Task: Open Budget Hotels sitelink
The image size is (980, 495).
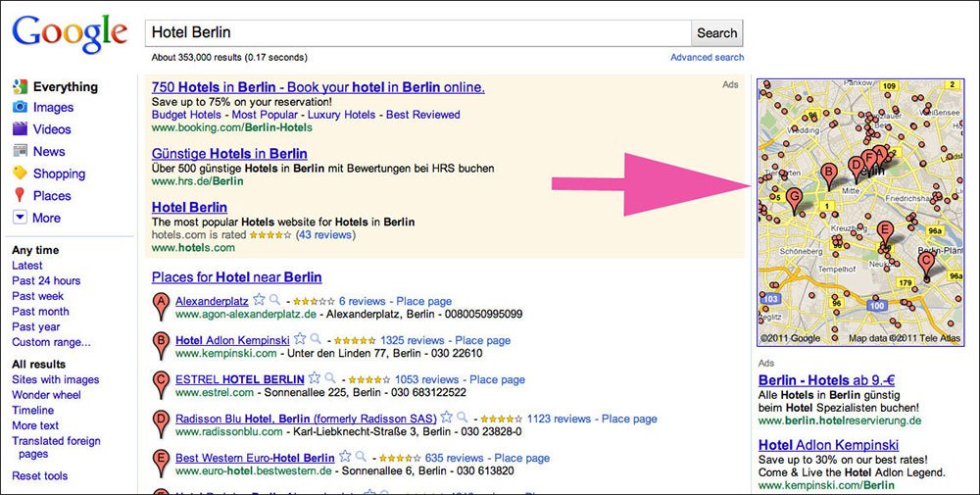Action: coord(186,115)
